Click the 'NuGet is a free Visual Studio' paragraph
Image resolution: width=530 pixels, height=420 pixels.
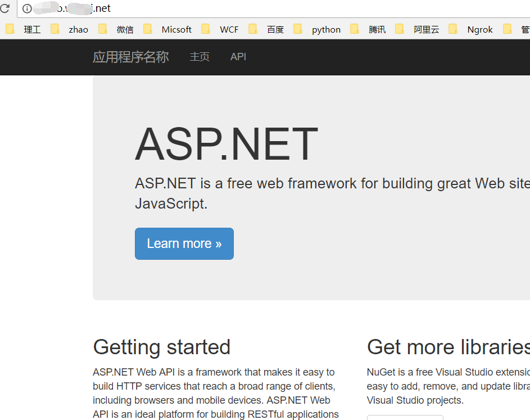(x=448, y=386)
